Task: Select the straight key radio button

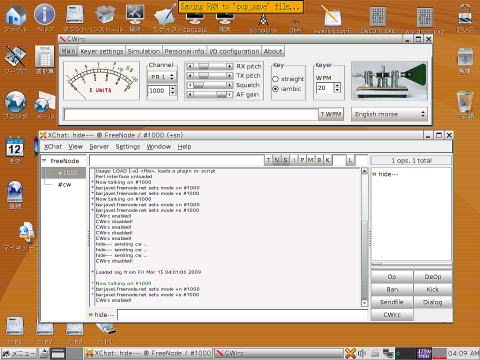Action: (276, 79)
